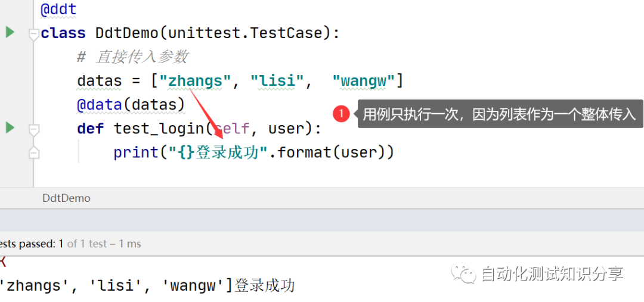Click the @ddt decorator
The width and height of the screenshot is (644, 302).
[58, 10]
